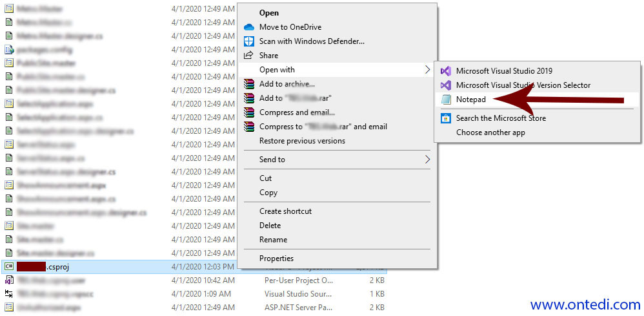The width and height of the screenshot is (644, 316).
Task: Click the OneDrive cloud icon in the context menu
Action: pos(249,27)
